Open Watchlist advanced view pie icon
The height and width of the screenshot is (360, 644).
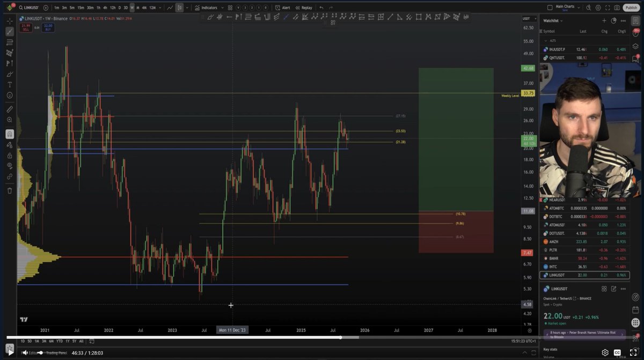[613, 21]
